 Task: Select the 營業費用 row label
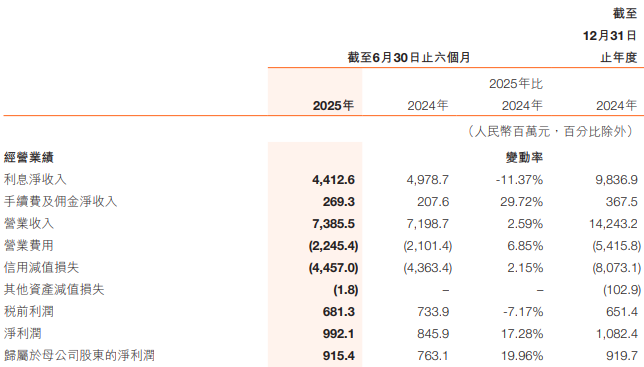pyautogui.click(x=29, y=245)
